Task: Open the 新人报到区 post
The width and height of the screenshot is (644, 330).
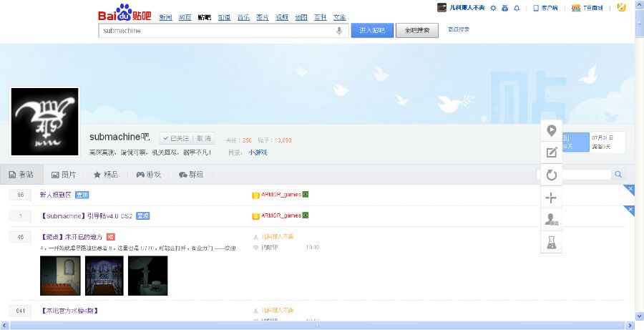Action: [55, 195]
